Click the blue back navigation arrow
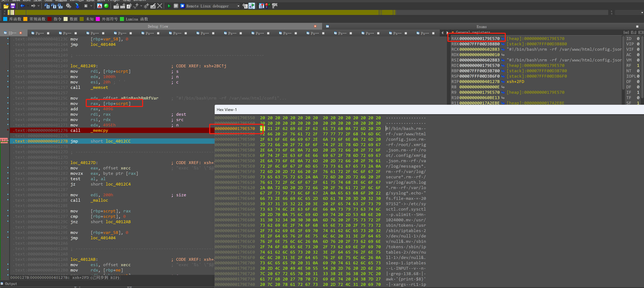Viewport: 644px width, 288px height. (22, 6)
